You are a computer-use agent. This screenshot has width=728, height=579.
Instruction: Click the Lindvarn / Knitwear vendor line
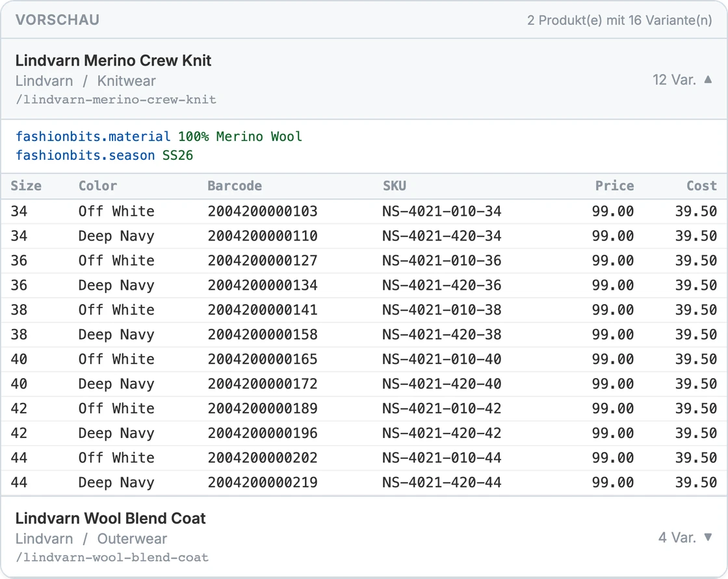click(85, 81)
